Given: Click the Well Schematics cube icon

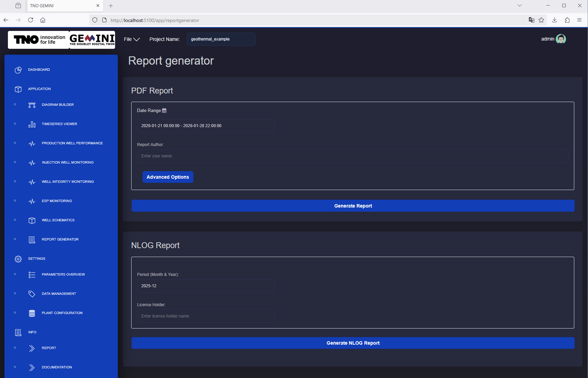Looking at the screenshot, I should click(x=32, y=221).
